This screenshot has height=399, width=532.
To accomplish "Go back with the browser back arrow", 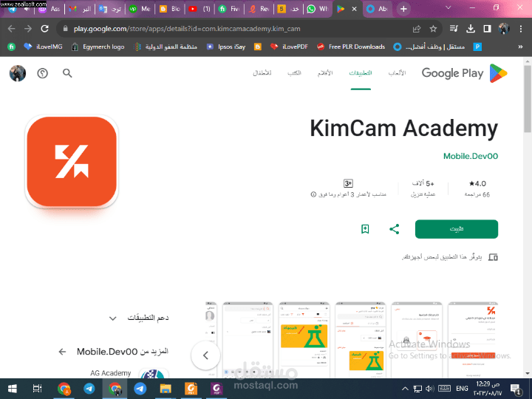I will (12, 29).
